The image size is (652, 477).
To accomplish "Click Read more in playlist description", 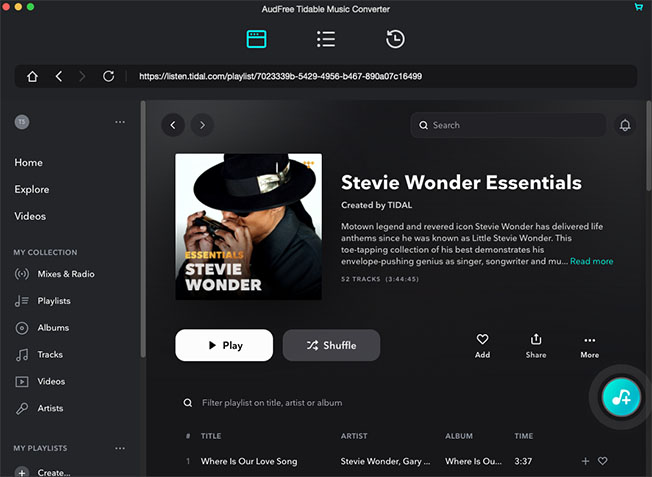I will [x=591, y=262].
